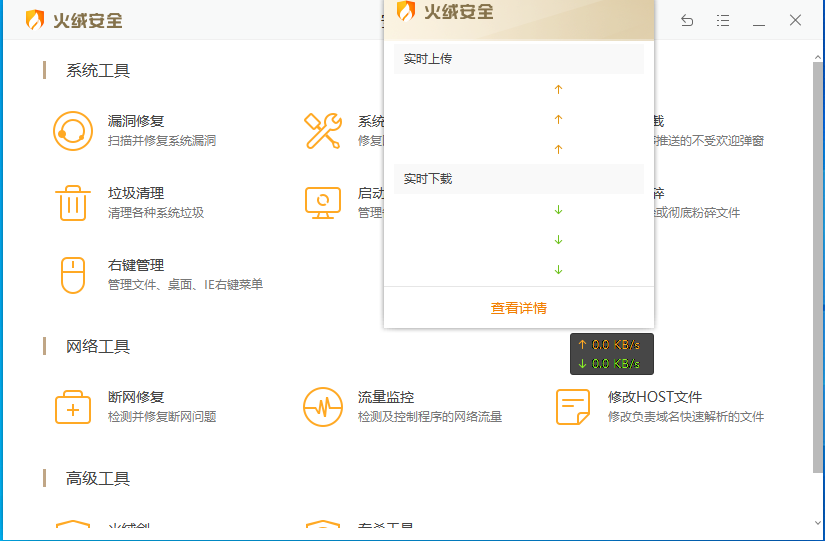The image size is (825, 541).
Task: Click the vertical scrollbar on the right edge
Action: point(818,250)
